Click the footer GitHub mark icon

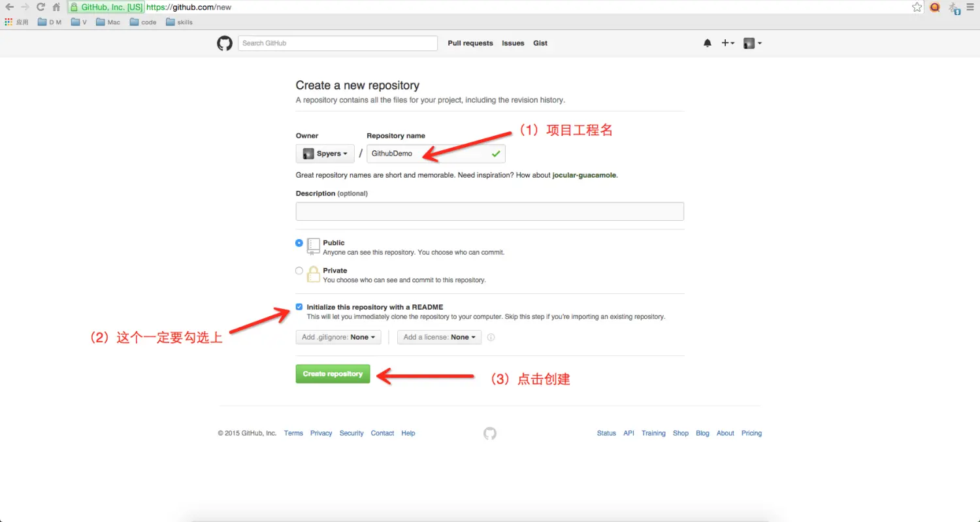pos(490,433)
